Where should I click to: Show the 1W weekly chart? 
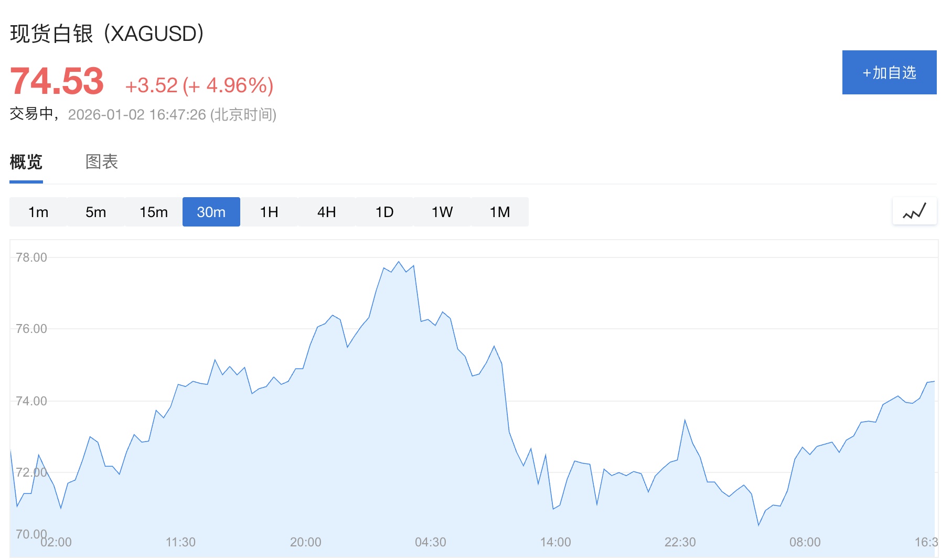442,212
